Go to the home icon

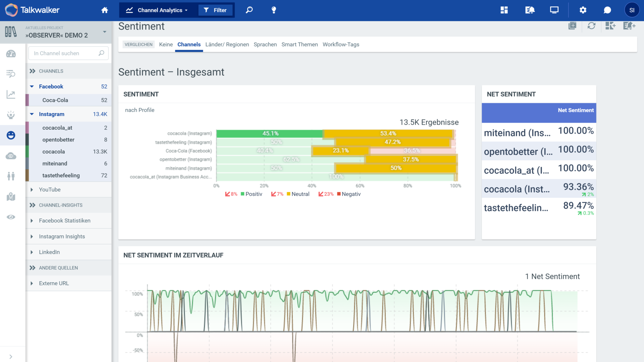(x=105, y=10)
